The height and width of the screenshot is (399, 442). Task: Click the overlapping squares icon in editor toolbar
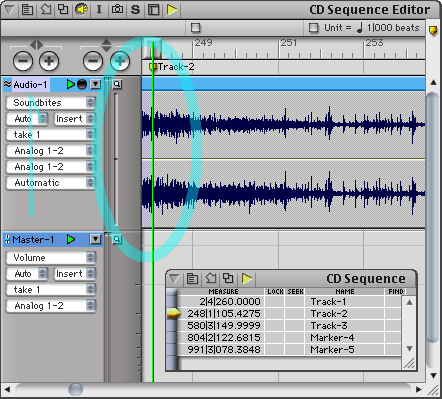[63, 9]
